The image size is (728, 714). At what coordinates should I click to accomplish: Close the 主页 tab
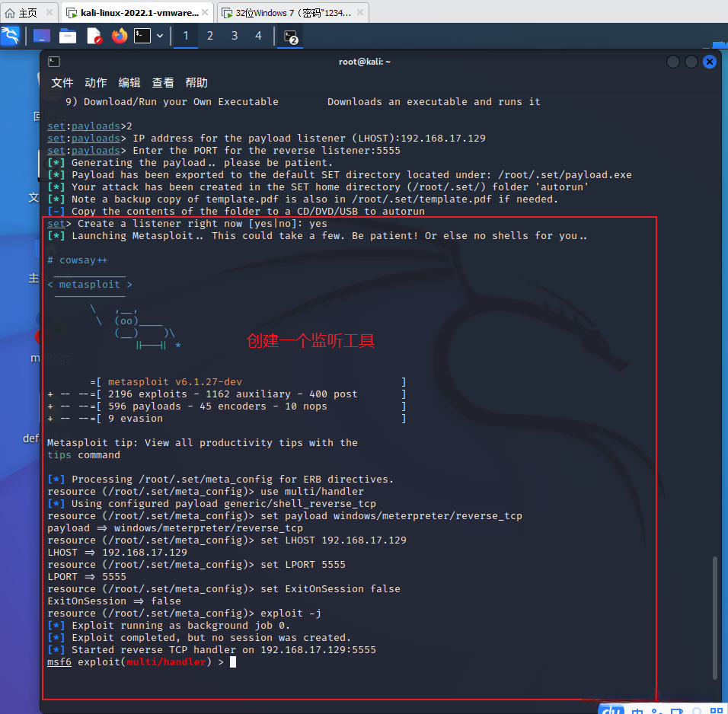tap(49, 12)
